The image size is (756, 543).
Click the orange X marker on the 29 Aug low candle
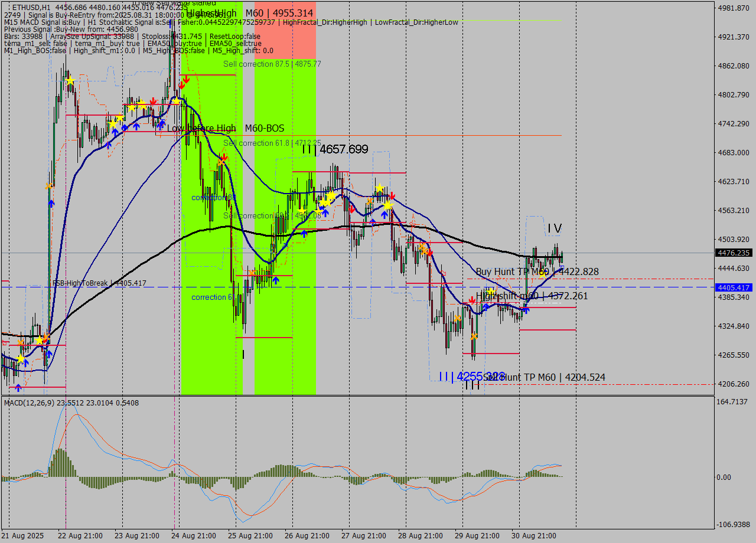point(474,336)
